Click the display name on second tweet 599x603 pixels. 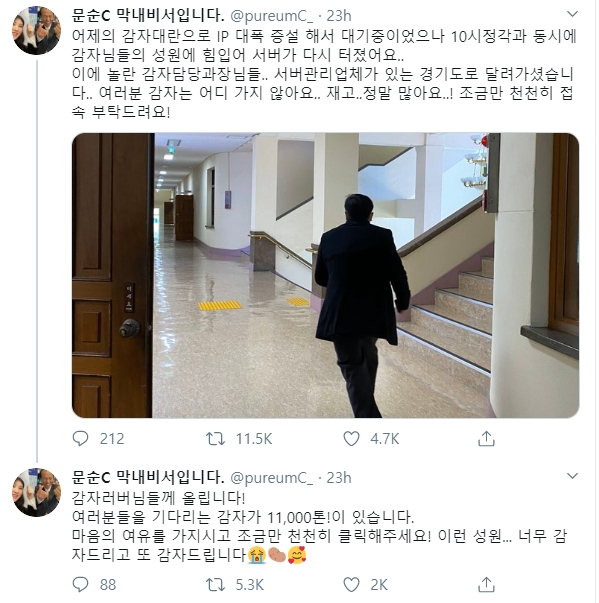point(148,478)
